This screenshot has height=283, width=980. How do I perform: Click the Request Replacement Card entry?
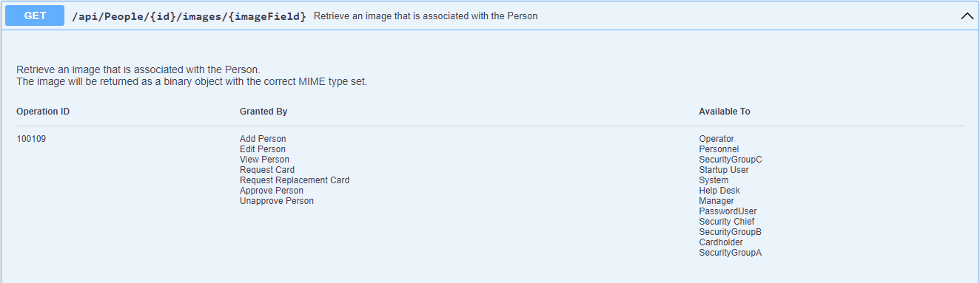click(295, 180)
